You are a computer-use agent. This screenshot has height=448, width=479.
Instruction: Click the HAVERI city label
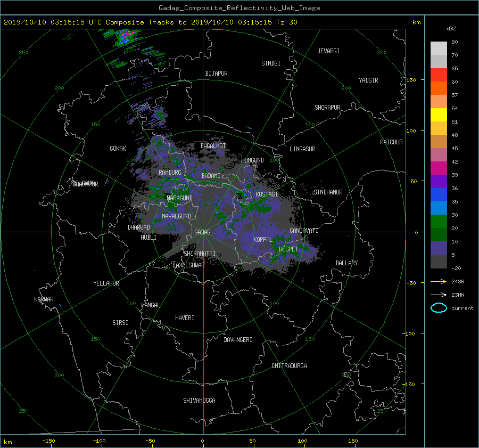pos(185,318)
